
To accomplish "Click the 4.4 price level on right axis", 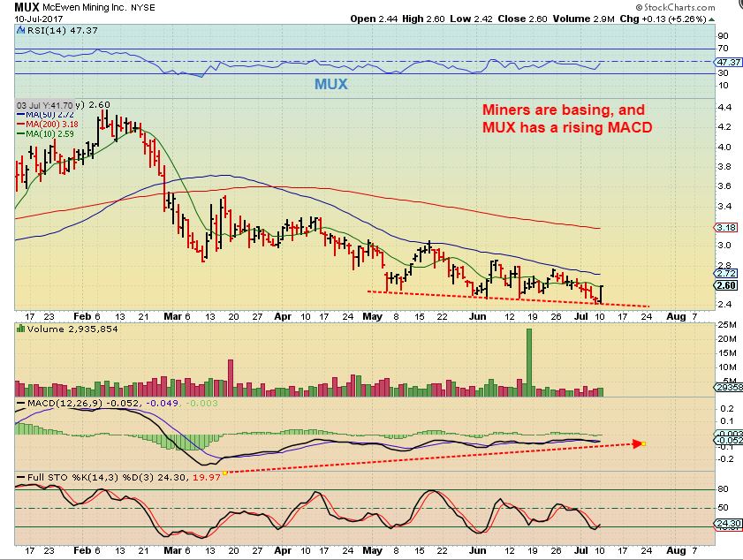I will point(724,107).
